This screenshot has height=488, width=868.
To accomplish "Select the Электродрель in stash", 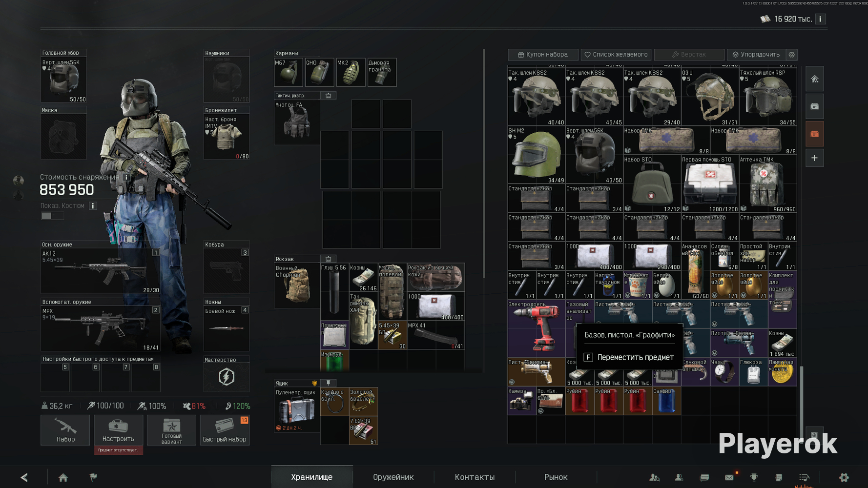I will (x=537, y=329).
